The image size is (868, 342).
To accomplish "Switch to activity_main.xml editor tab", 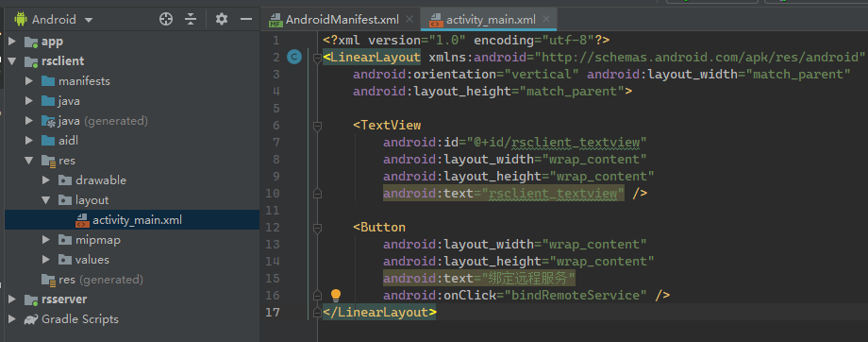I will 491,20.
